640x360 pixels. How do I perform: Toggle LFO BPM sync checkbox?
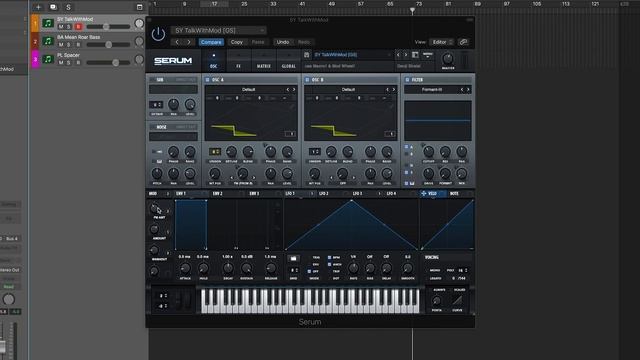click(x=329, y=258)
